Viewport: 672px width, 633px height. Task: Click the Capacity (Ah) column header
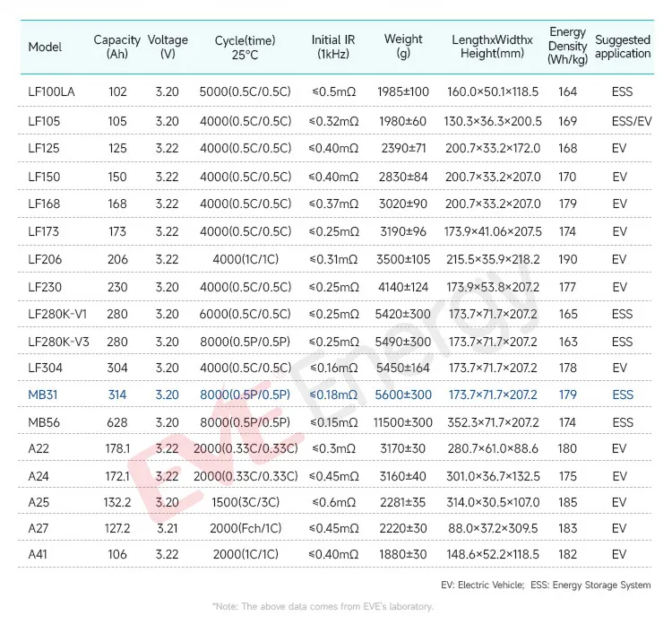116,47
